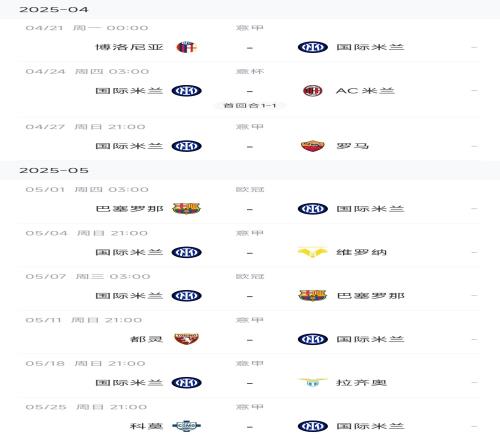Open the 博洛尼亚 team name link
500x440 pixels.
click(x=129, y=47)
